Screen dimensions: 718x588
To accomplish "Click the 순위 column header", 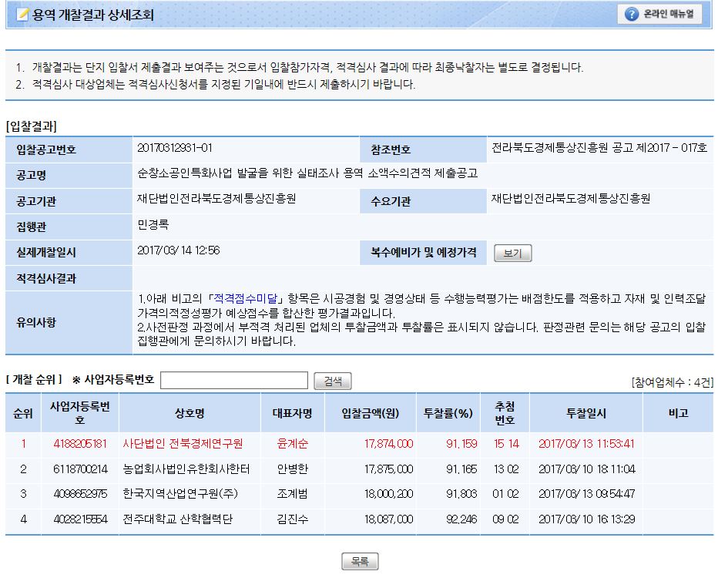I will pyautogui.click(x=23, y=413).
